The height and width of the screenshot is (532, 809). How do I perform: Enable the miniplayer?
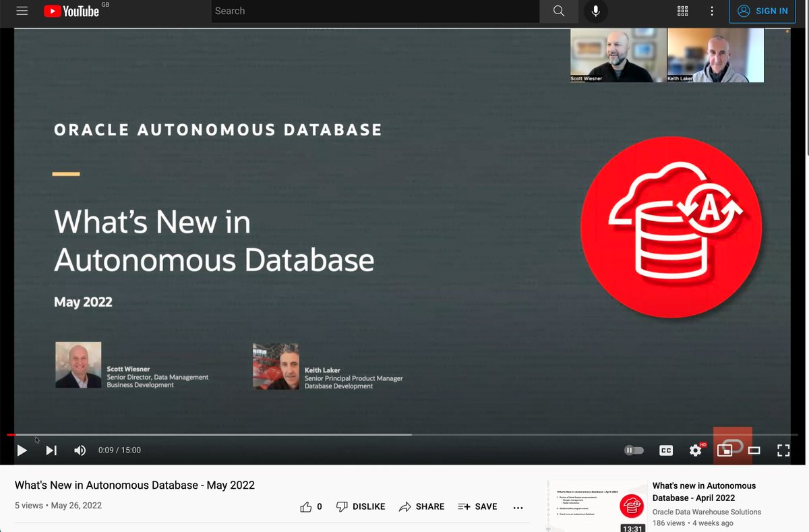pos(725,450)
